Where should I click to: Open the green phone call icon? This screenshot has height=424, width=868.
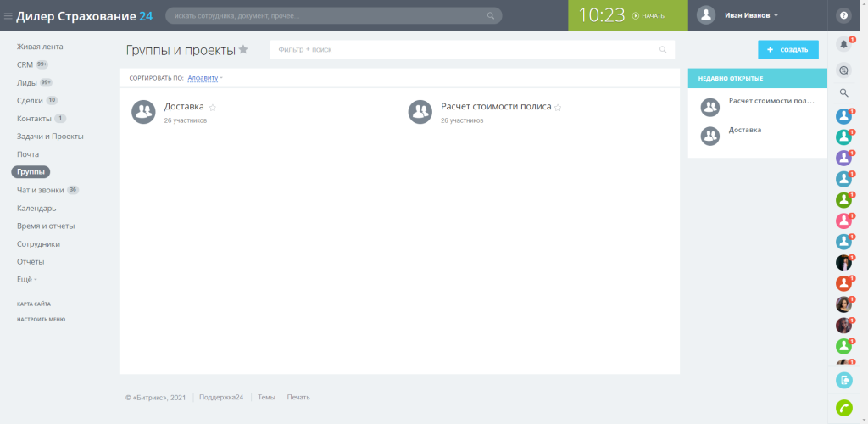pyautogui.click(x=843, y=407)
